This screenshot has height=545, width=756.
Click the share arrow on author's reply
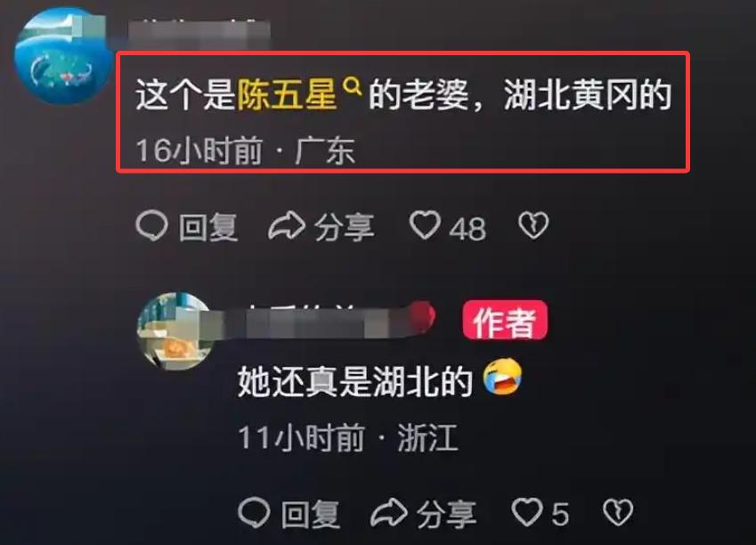[389, 512]
